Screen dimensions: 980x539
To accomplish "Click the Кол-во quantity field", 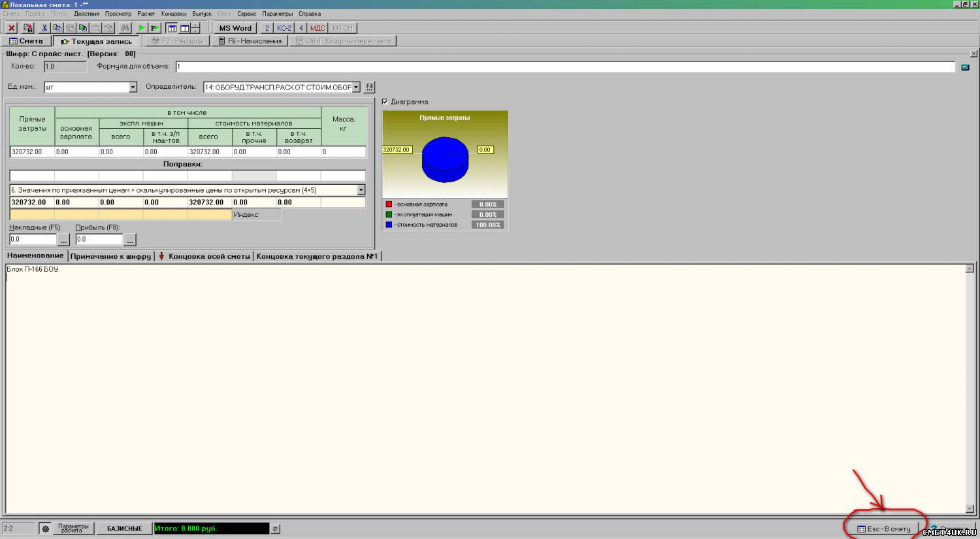I will click(65, 67).
